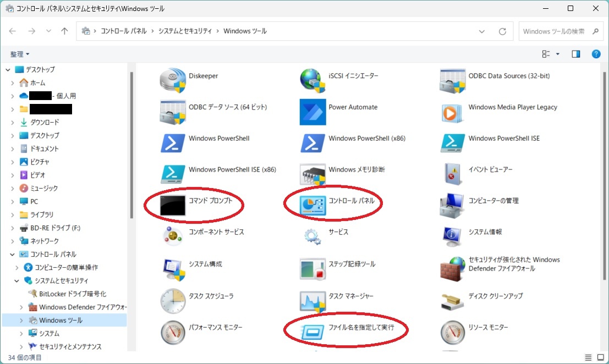The height and width of the screenshot is (364, 609).
Task: Open システム情報 icon
Action: tap(452, 236)
